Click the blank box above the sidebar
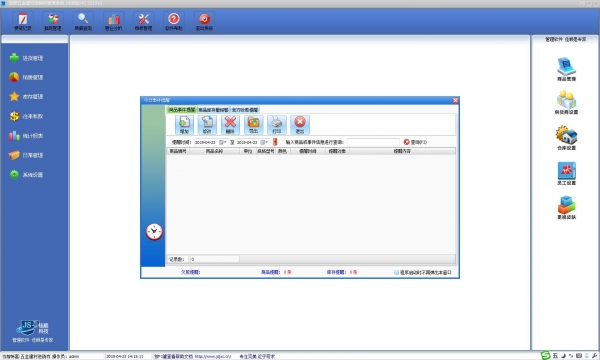The height and width of the screenshot is (360, 600). point(35,39)
